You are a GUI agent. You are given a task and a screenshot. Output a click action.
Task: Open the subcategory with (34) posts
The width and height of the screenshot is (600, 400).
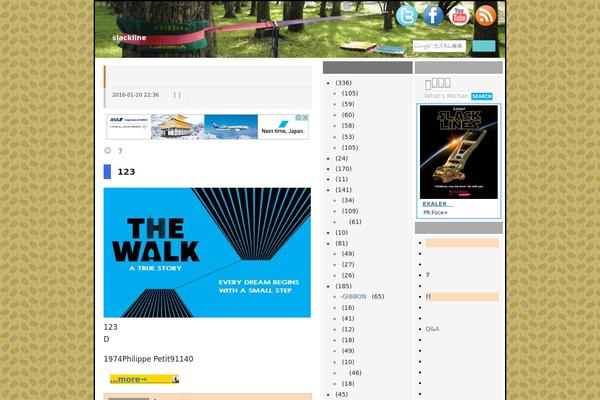pos(348,200)
